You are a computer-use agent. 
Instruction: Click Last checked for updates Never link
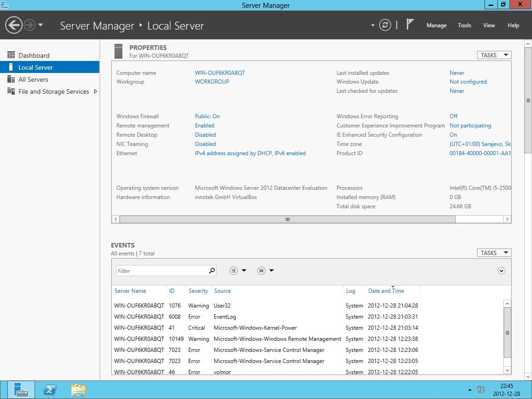[457, 91]
